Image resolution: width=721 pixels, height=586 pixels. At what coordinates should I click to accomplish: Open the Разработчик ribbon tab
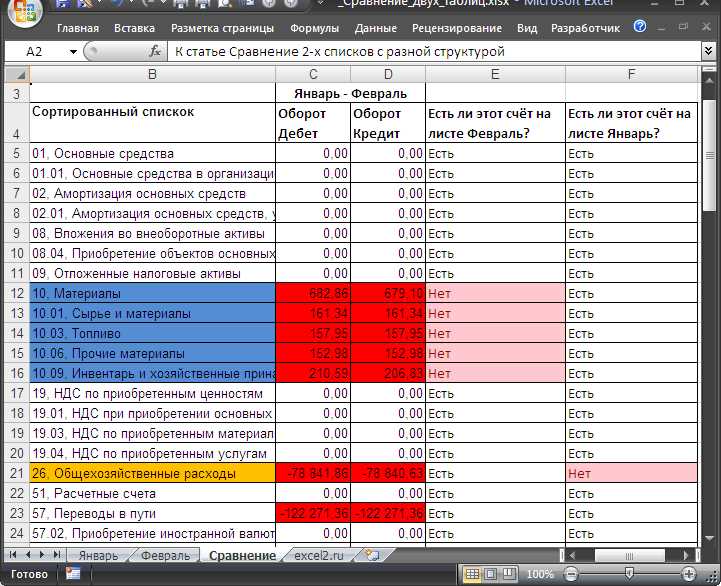[585, 28]
